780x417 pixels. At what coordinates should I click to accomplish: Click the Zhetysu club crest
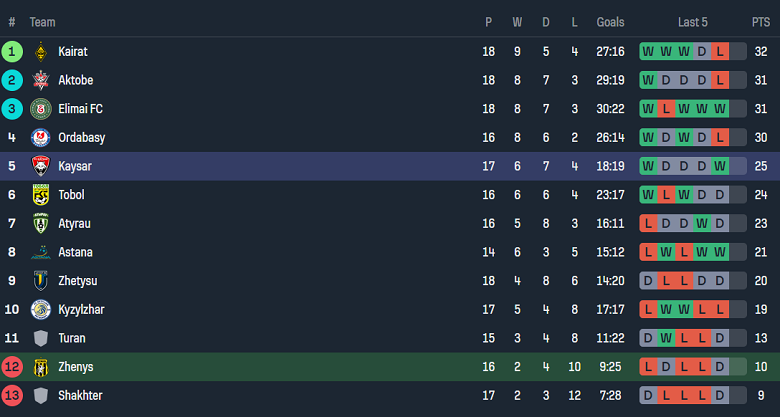click(41, 281)
